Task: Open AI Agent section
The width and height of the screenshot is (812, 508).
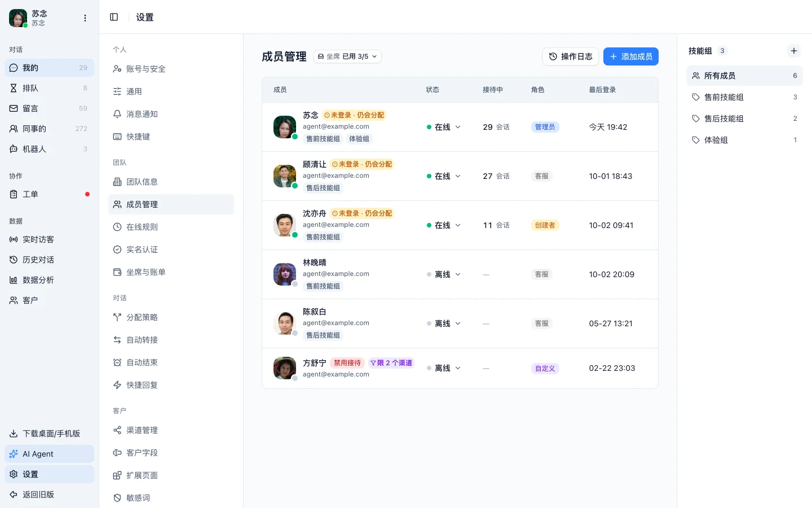Action: (49, 454)
